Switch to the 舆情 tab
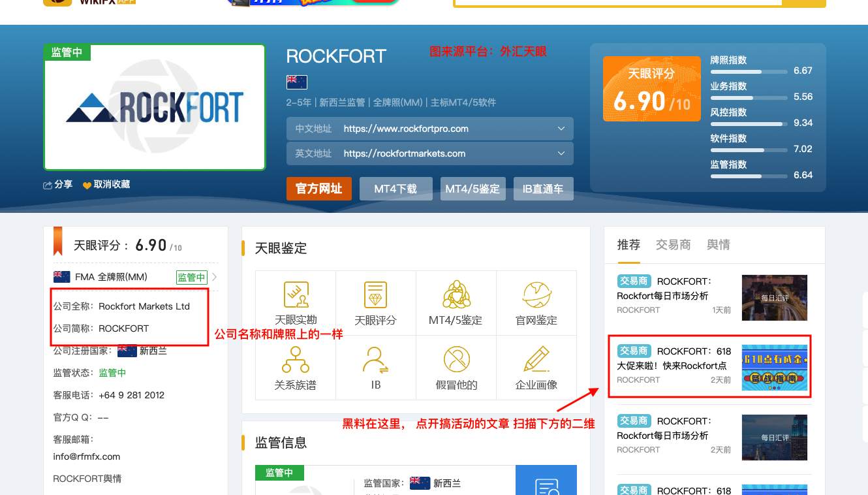This screenshot has height=495, width=868. point(719,245)
